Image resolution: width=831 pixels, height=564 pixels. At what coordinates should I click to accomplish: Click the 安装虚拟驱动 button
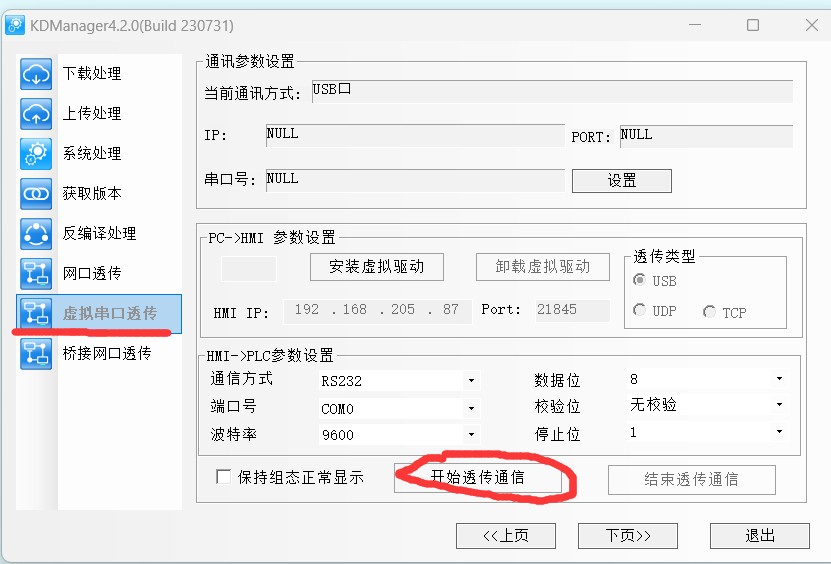click(x=377, y=267)
